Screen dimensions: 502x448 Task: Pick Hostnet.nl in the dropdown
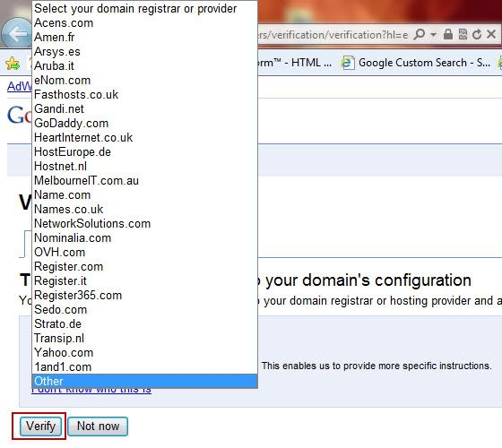coord(144,167)
